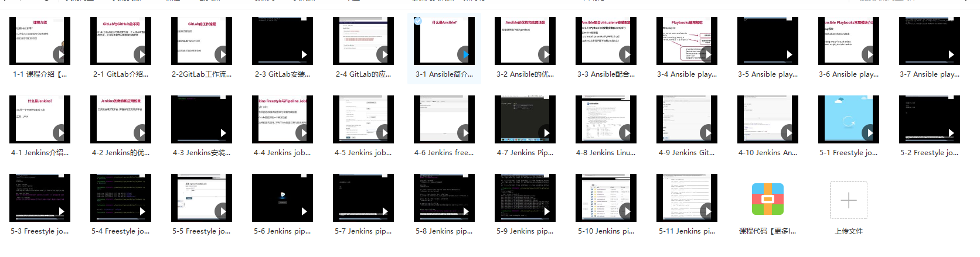
Task: Play the 5-1 Freestyle jo video
Action: click(869, 133)
